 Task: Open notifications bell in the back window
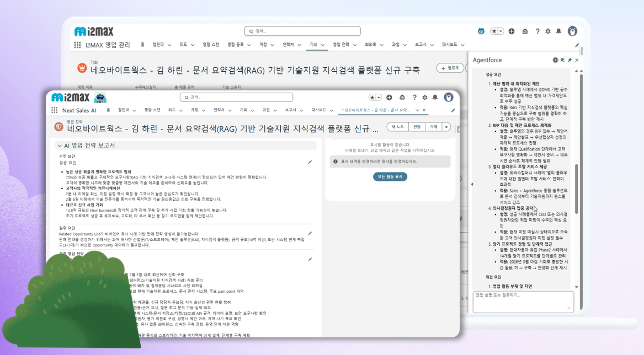(558, 31)
